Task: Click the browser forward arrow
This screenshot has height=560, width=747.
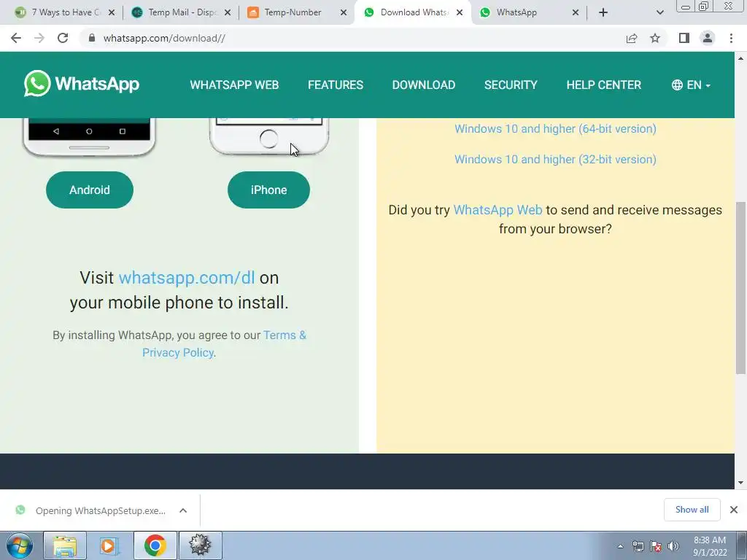Action: [39, 38]
